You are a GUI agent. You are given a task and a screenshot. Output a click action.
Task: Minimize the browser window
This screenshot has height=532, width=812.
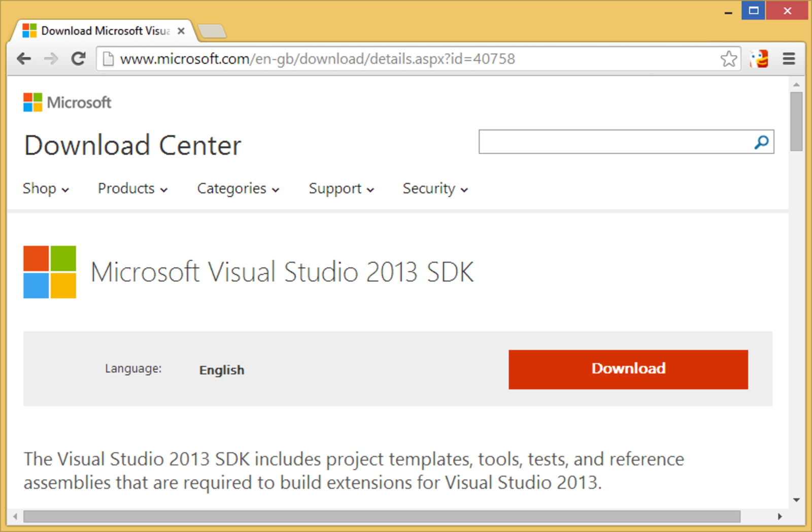728,11
